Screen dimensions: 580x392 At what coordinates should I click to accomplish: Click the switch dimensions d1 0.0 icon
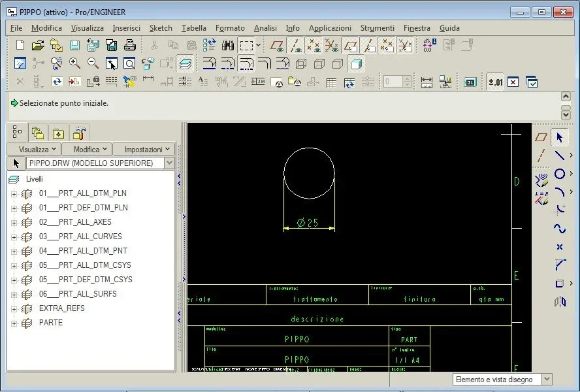coord(430,45)
